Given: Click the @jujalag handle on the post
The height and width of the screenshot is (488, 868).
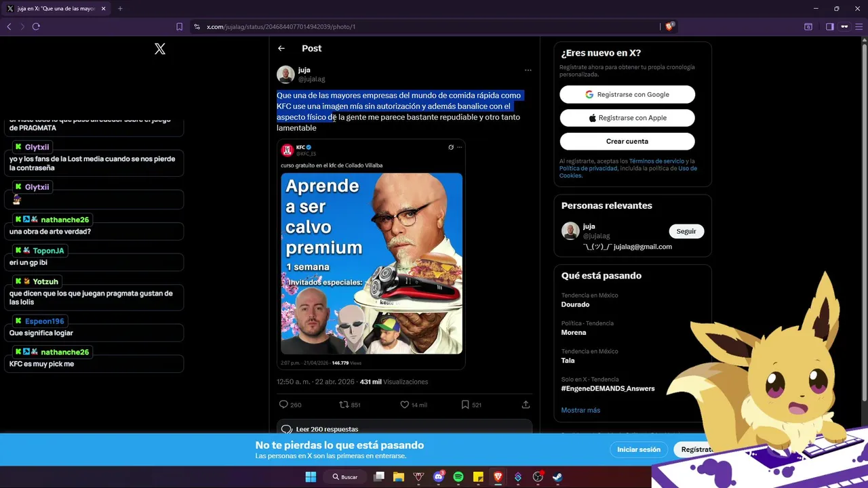Looking at the screenshot, I should [311, 79].
